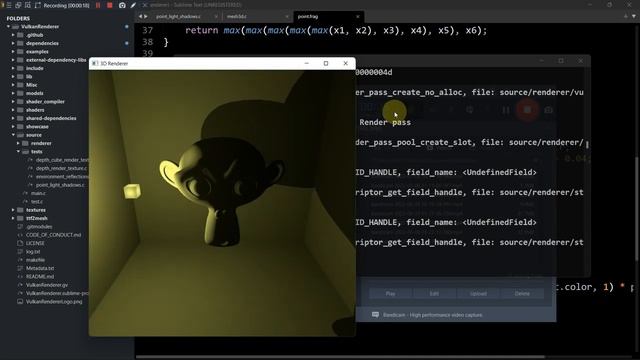Stop the recording with red square button
640x360 pixels.
[x=110, y=5]
